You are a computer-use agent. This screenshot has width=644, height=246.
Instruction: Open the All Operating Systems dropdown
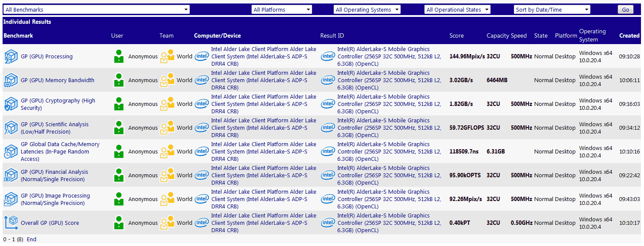pyautogui.click(x=367, y=10)
